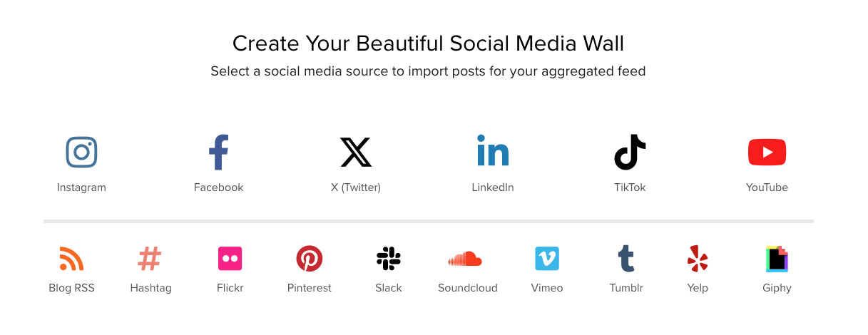The height and width of the screenshot is (335, 868).
Task: Click the Giphy text label
Action: pos(777,288)
